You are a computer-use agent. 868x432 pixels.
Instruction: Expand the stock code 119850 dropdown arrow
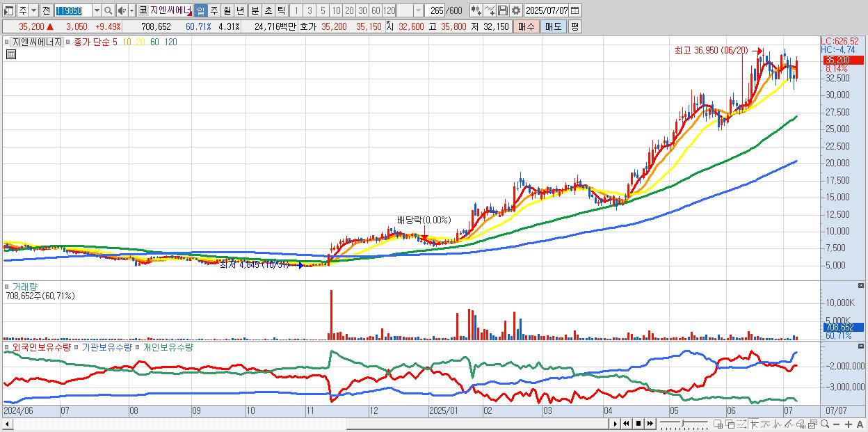click(97, 10)
